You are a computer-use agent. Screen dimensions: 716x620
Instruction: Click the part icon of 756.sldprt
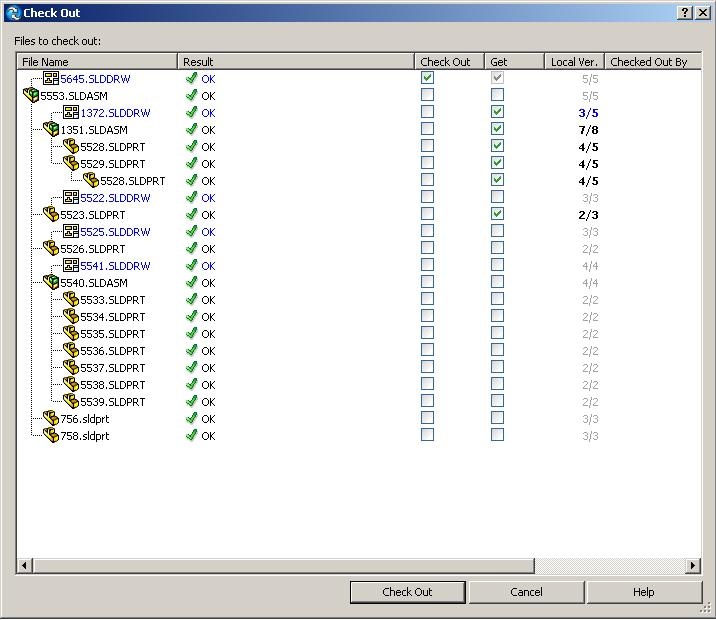click(51, 418)
